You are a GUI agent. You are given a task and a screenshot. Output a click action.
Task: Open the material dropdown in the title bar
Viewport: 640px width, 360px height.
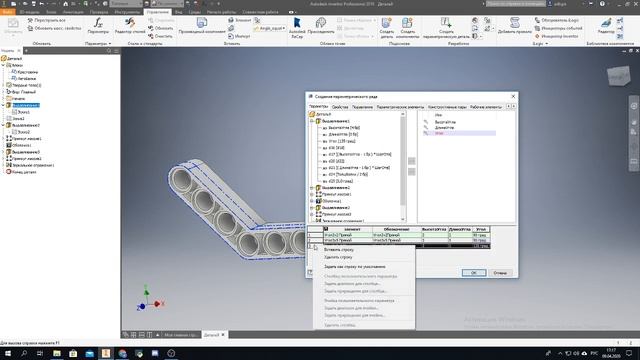(x=126, y=4)
